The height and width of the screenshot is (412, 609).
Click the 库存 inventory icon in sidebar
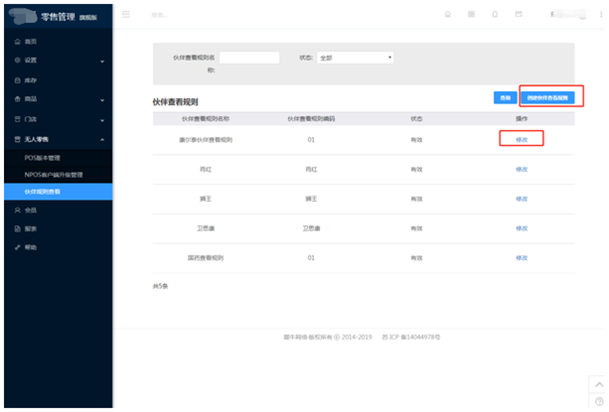pyautogui.click(x=17, y=80)
